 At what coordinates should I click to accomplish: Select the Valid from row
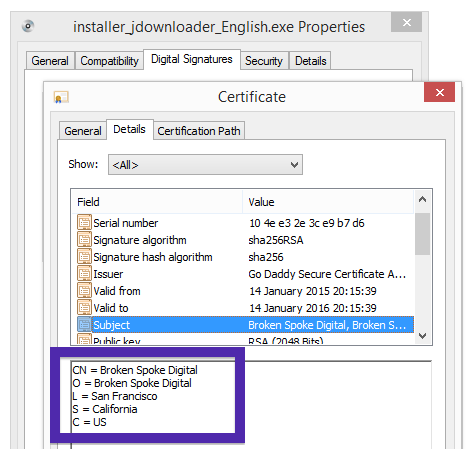click(245, 291)
